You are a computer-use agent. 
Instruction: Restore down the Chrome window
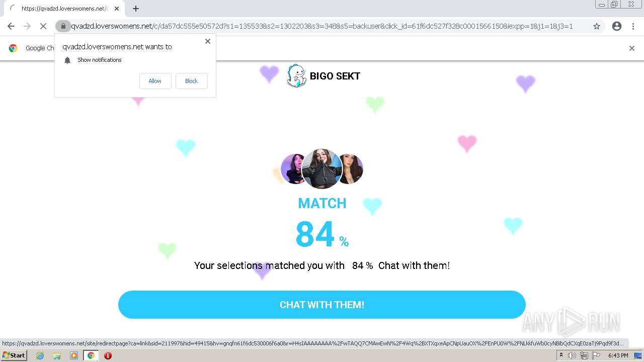pyautogui.click(x=614, y=5)
